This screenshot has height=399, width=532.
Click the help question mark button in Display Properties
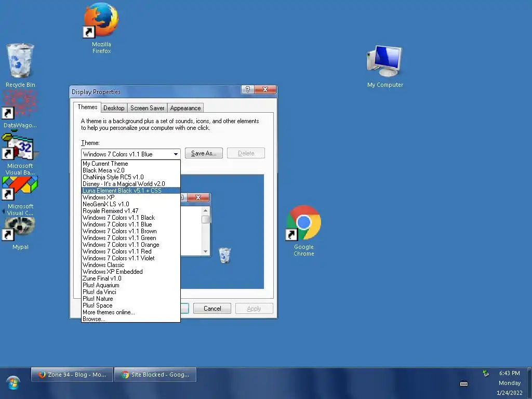click(x=248, y=89)
